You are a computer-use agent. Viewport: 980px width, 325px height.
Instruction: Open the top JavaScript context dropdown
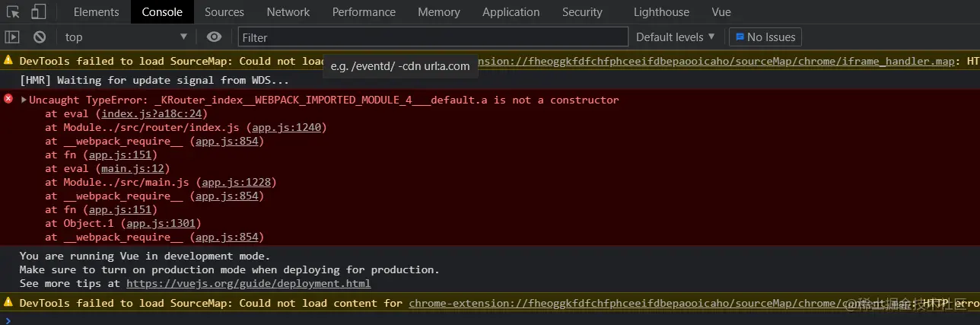point(125,37)
